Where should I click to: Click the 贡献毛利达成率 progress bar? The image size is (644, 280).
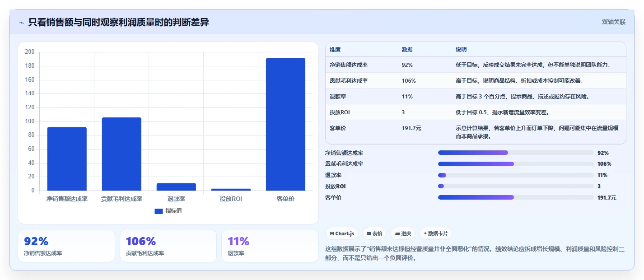pos(516,164)
